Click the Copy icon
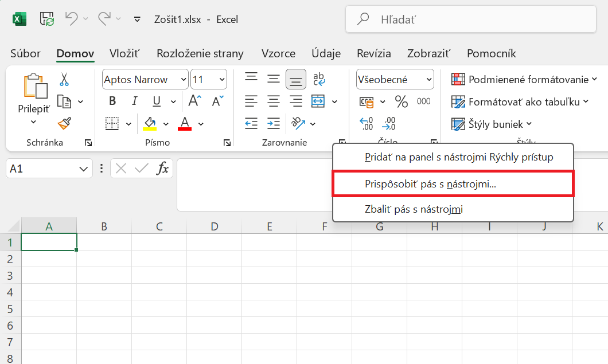The image size is (608, 364). pyautogui.click(x=64, y=101)
